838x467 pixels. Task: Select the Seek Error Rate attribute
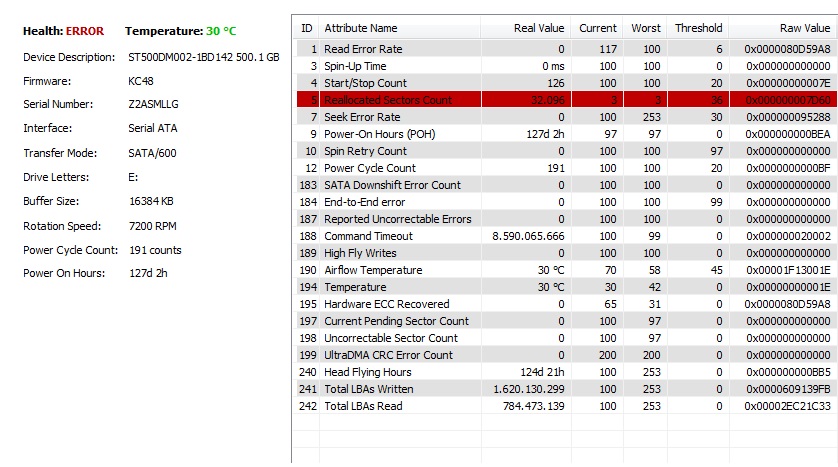[565, 117]
